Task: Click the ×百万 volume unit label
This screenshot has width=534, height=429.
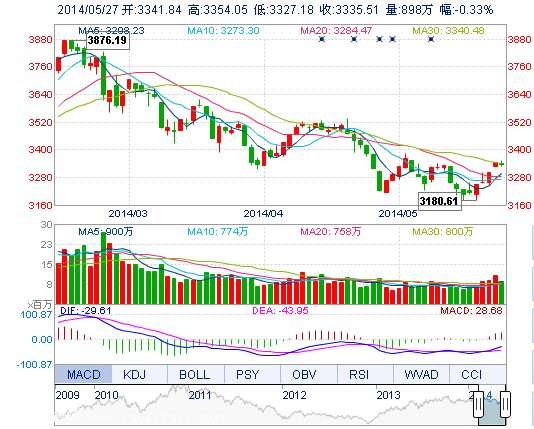Action: (x=40, y=304)
